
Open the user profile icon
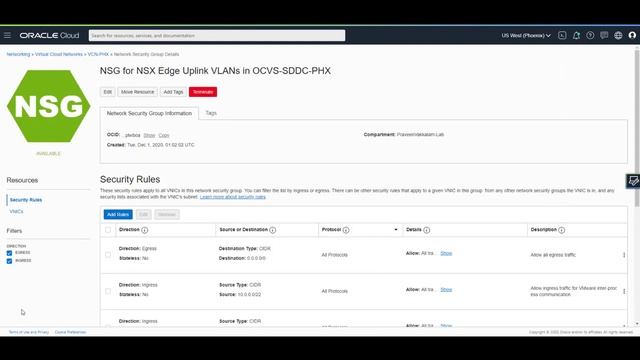[x=632, y=36]
